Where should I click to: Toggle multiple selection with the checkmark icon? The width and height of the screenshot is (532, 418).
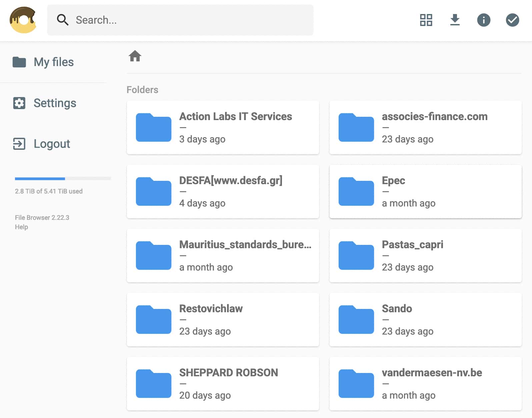pos(512,20)
